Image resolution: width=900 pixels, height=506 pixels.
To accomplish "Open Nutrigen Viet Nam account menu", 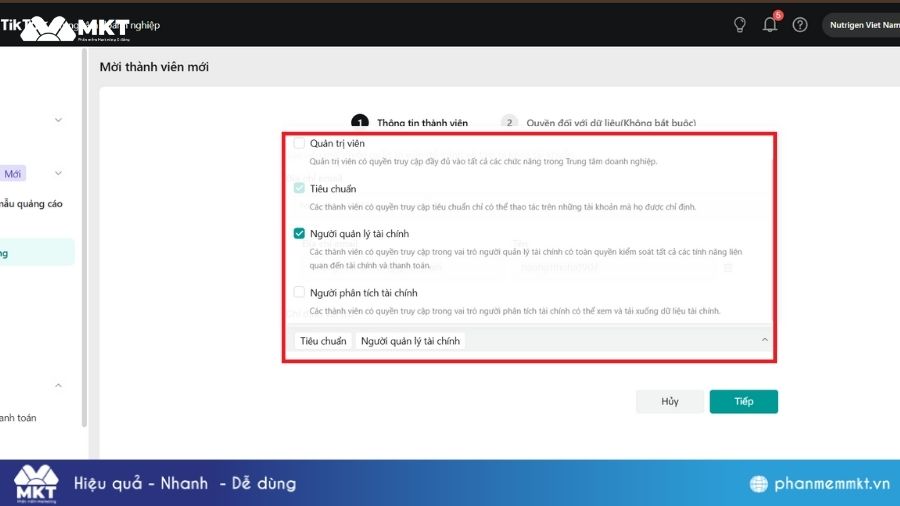I will 860,25.
